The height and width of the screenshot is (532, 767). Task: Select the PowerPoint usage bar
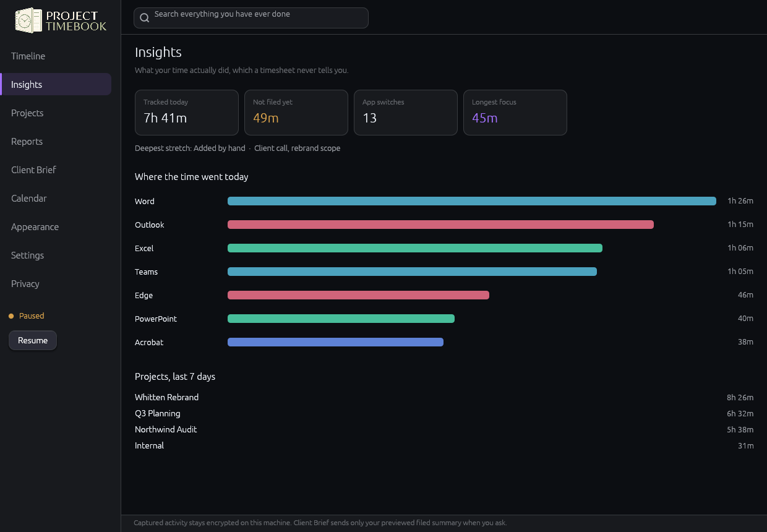pyautogui.click(x=341, y=319)
